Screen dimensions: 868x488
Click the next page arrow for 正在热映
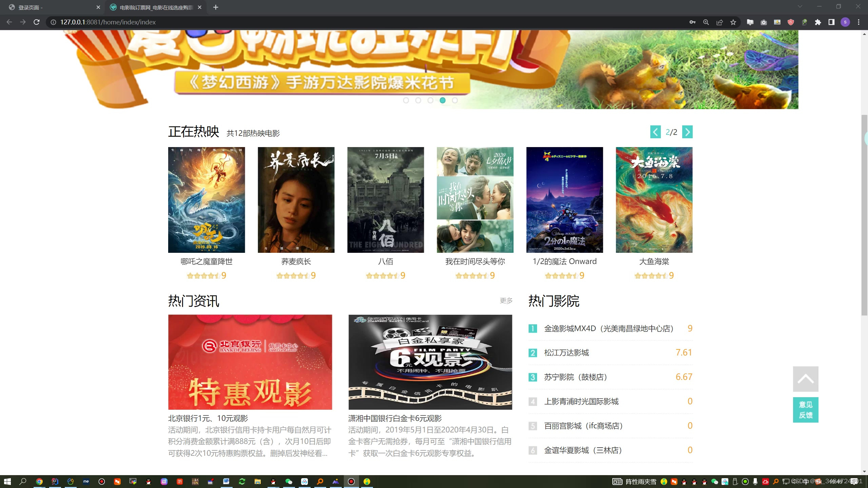(687, 132)
